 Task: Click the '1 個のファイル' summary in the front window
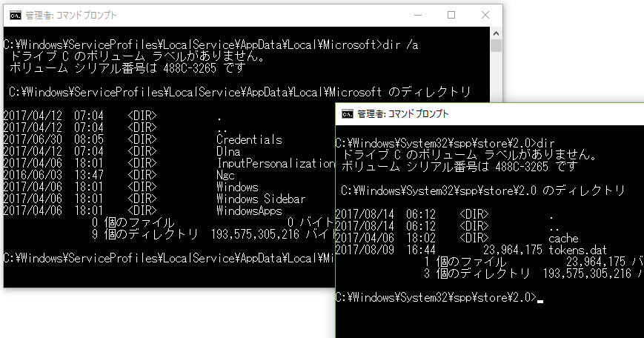465,262
